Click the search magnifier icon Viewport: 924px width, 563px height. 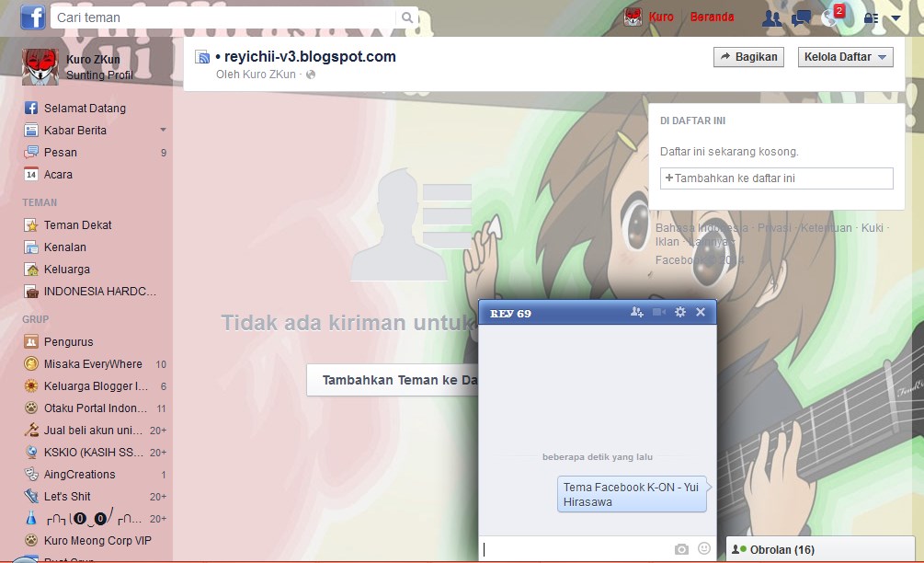click(407, 17)
